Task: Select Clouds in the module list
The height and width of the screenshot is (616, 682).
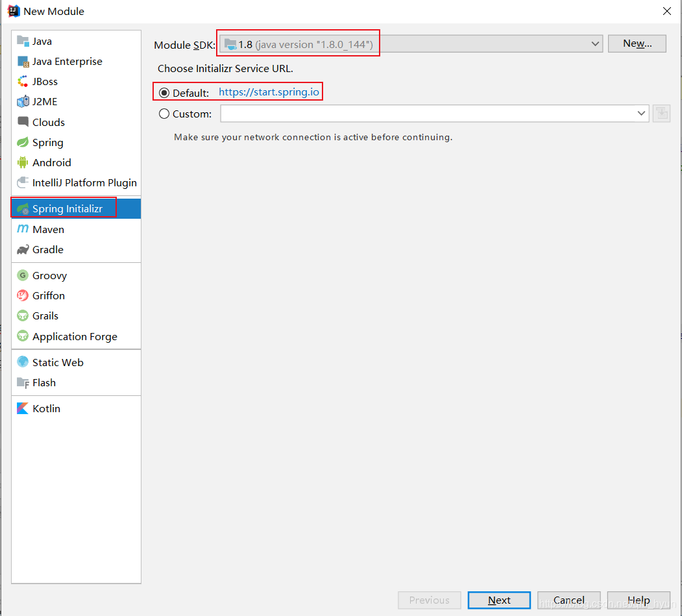Action: [x=76, y=122]
